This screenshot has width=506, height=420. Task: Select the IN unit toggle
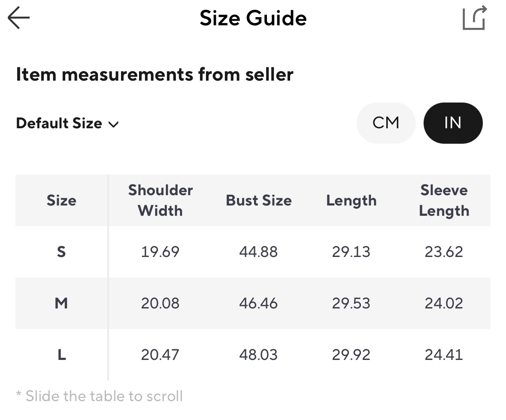pyautogui.click(x=453, y=123)
